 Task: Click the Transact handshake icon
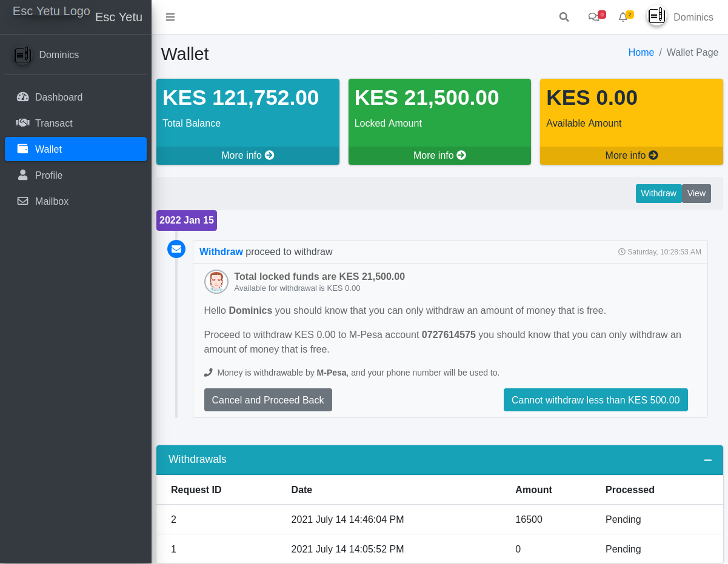23,123
